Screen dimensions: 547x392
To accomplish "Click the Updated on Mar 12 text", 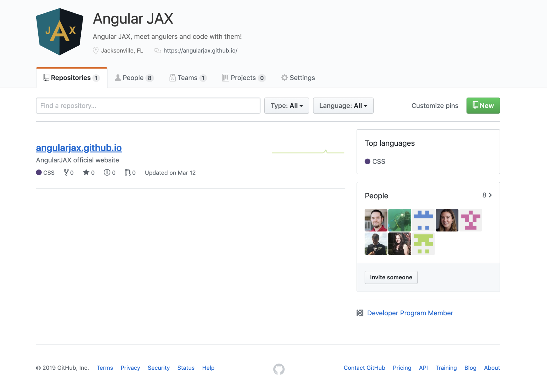I will 170,173.
